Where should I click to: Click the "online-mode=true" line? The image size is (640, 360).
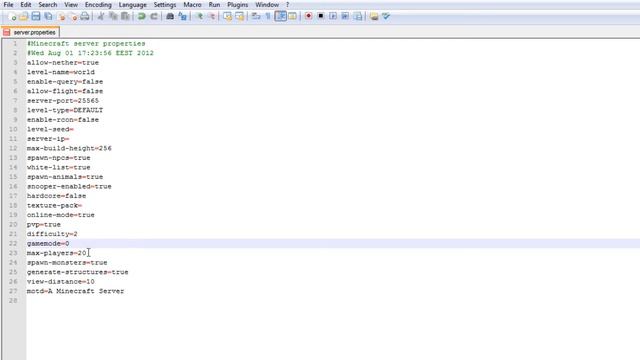(61, 215)
